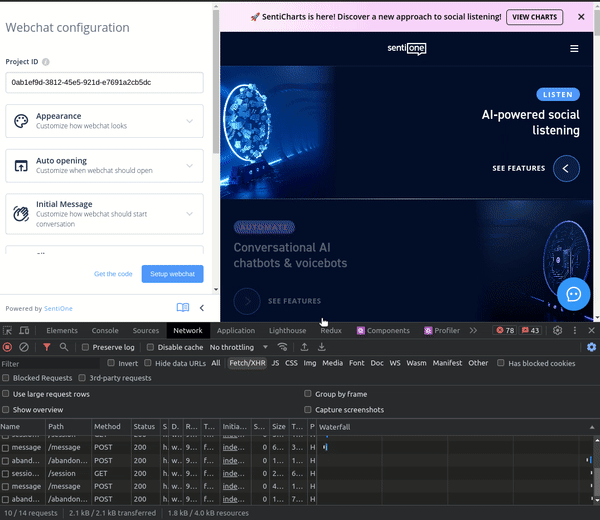Click the Project ID info icon
The image size is (600, 520).
coord(46,62)
